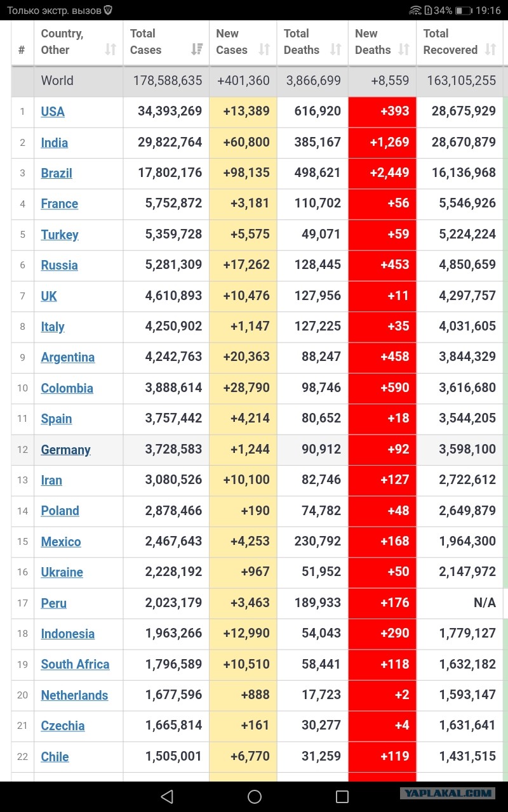Open the USA country link

(53, 112)
